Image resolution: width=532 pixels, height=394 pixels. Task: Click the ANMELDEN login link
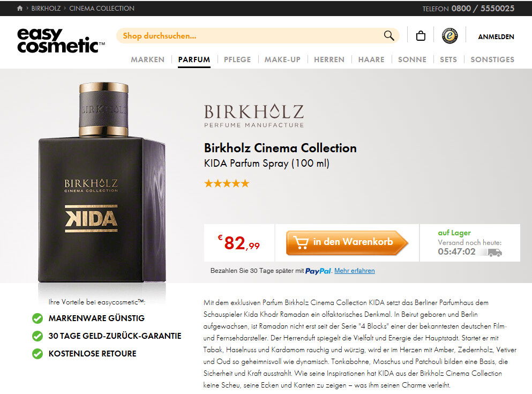point(496,36)
